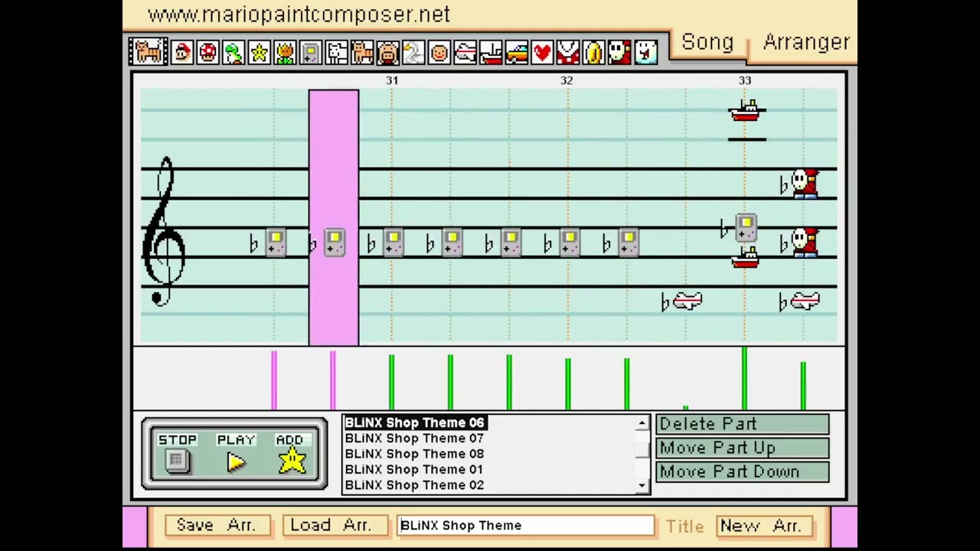Click the part list scroll down arrow
This screenshot has height=551, width=980.
tap(642, 485)
